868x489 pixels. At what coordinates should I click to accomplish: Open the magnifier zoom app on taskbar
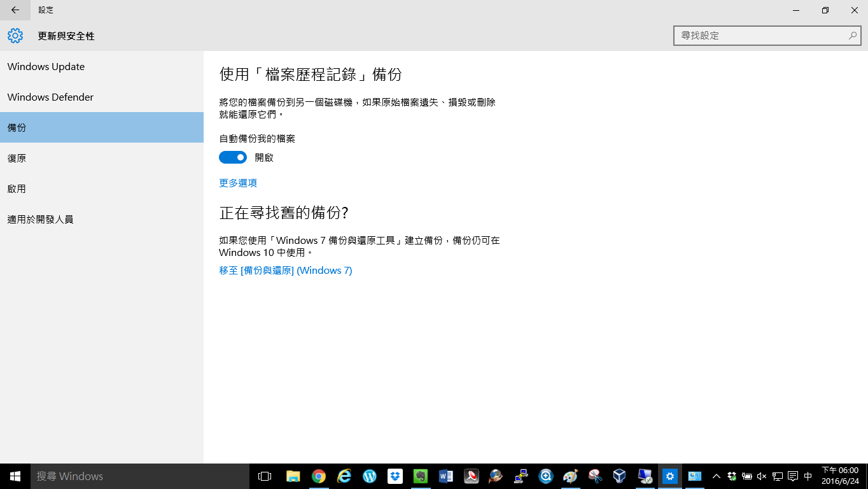546,476
